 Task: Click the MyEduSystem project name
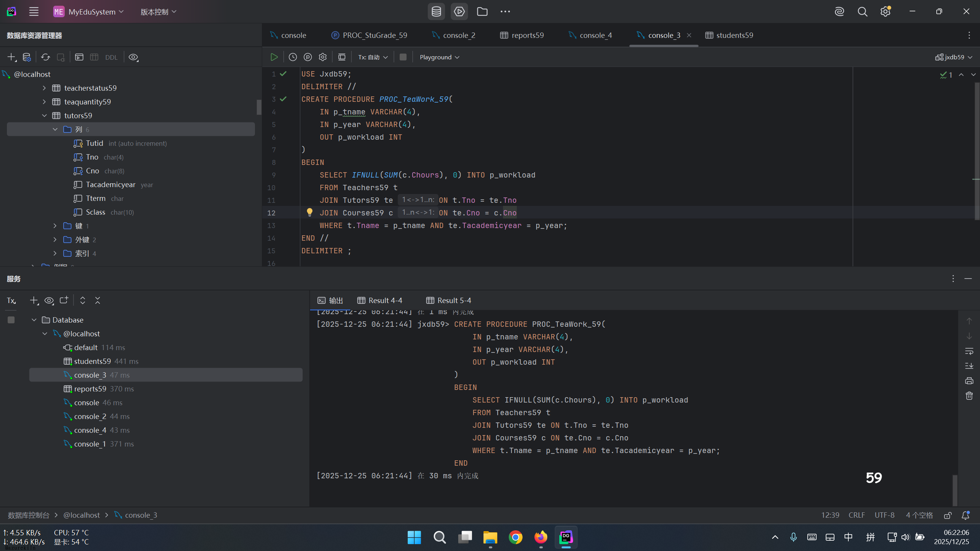click(92, 11)
